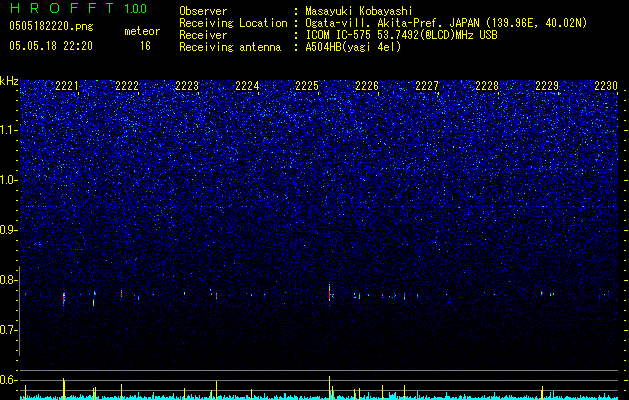Click the 2224 time marker label
This screenshot has height=400, width=629.
pos(247,86)
